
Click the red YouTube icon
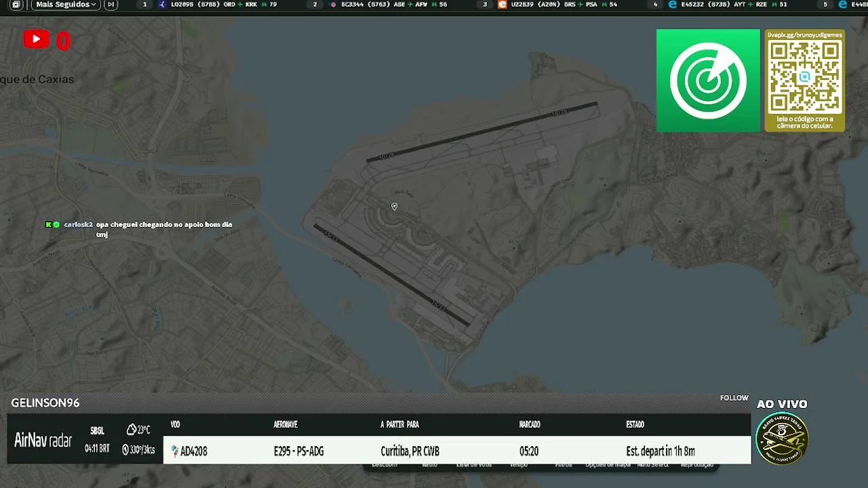(36, 39)
